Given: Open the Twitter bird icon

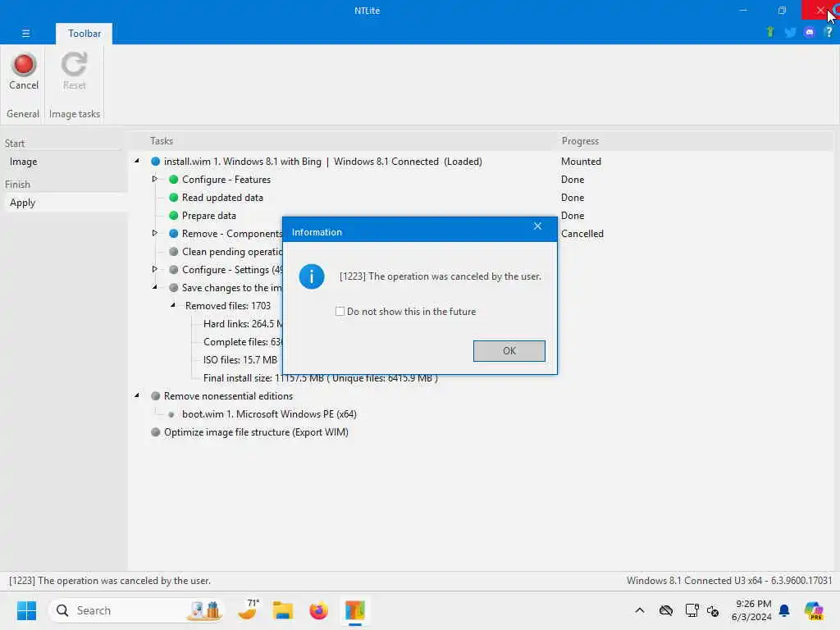Looking at the screenshot, I should (790, 32).
